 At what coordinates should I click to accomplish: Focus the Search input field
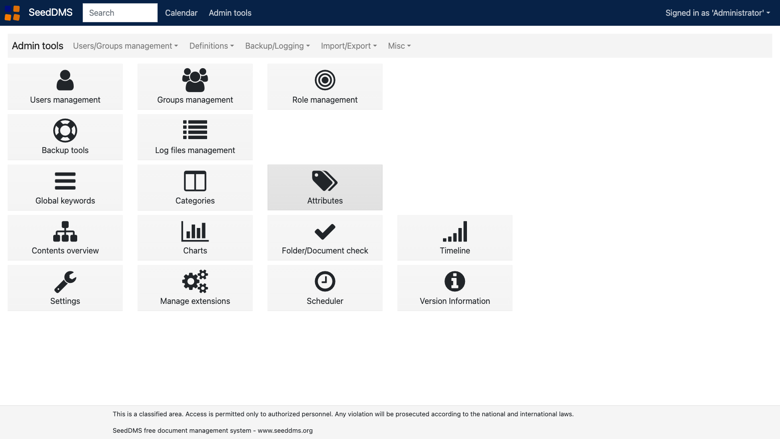point(120,13)
